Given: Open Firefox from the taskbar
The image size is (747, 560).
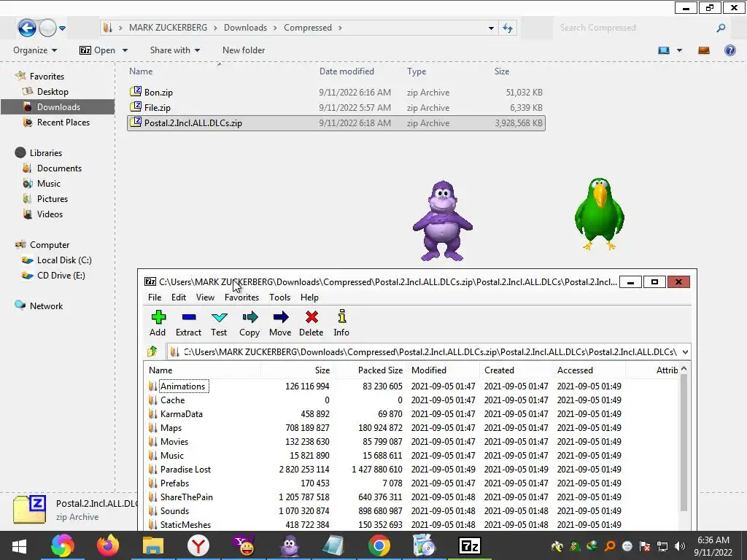Looking at the screenshot, I should point(108,545).
